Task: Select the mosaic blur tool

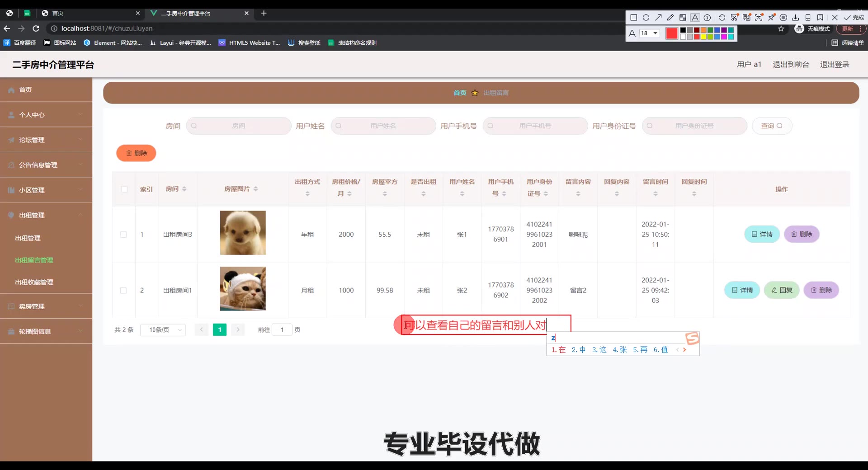Action: point(683,18)
